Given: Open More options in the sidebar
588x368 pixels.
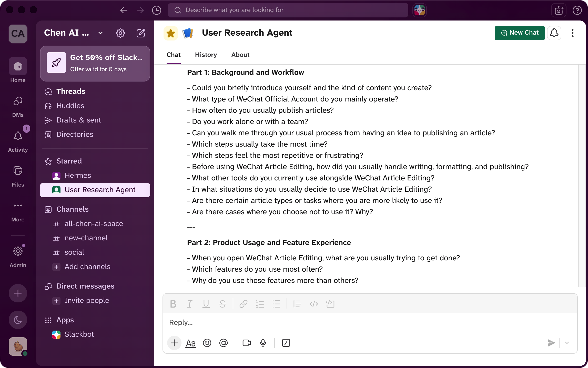Looking at the screenshot, I should tap(18, 211).
